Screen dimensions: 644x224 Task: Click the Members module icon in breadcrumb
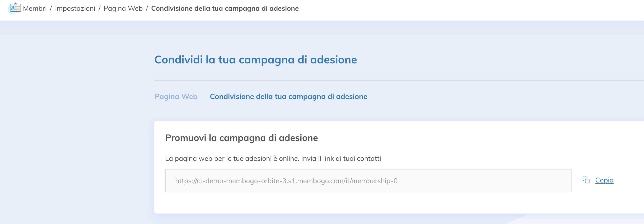click(x=15, y=8)
